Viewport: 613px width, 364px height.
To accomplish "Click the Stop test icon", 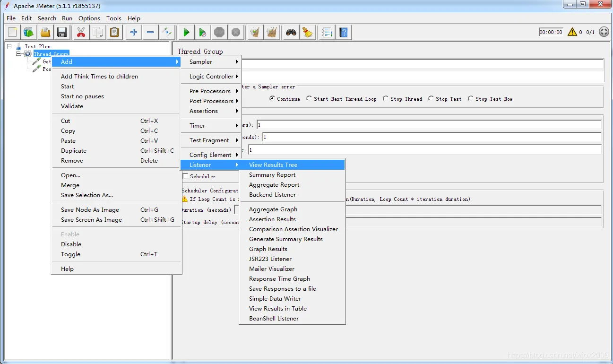I will [219, 32].
